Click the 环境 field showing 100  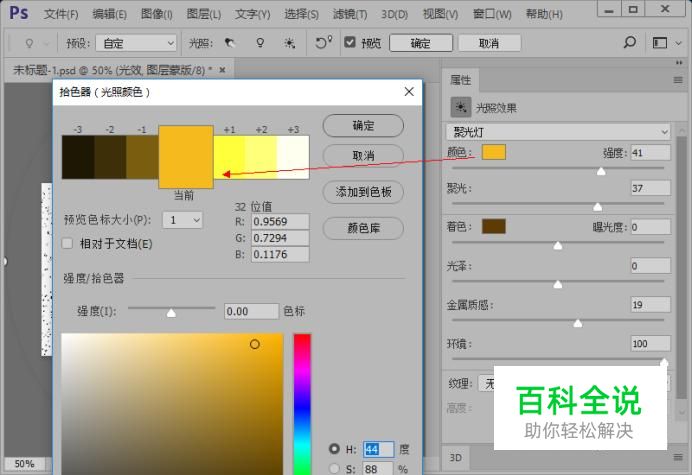651,343
